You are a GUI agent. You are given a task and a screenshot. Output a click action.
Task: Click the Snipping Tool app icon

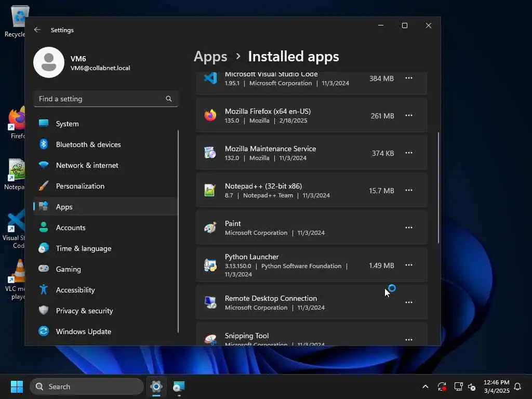click(210, 339)
